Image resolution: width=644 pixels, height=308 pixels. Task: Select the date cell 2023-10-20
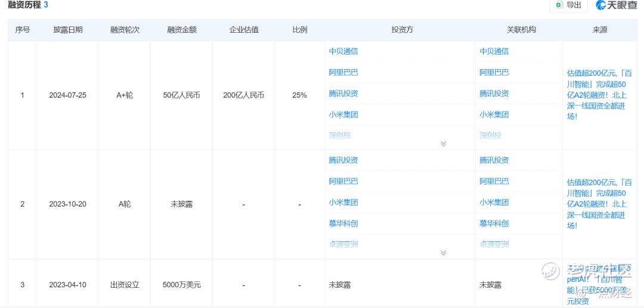coord(68,204)
